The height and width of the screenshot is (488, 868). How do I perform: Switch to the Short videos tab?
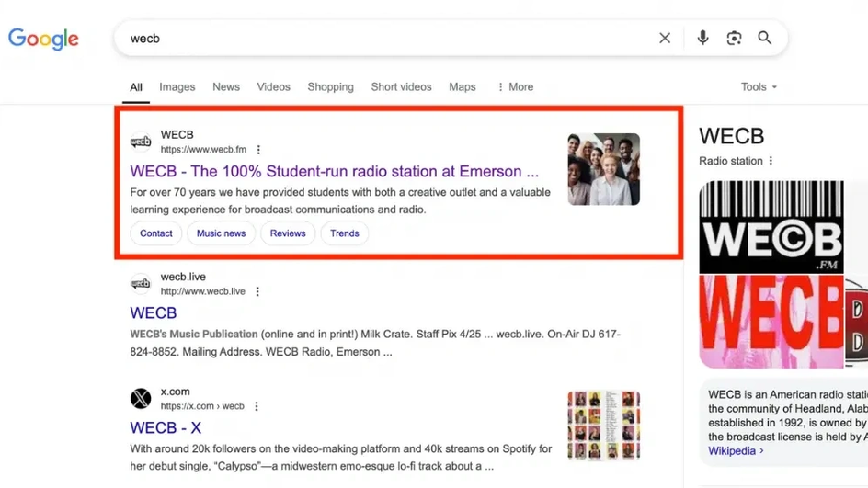(x=401, y=87)
